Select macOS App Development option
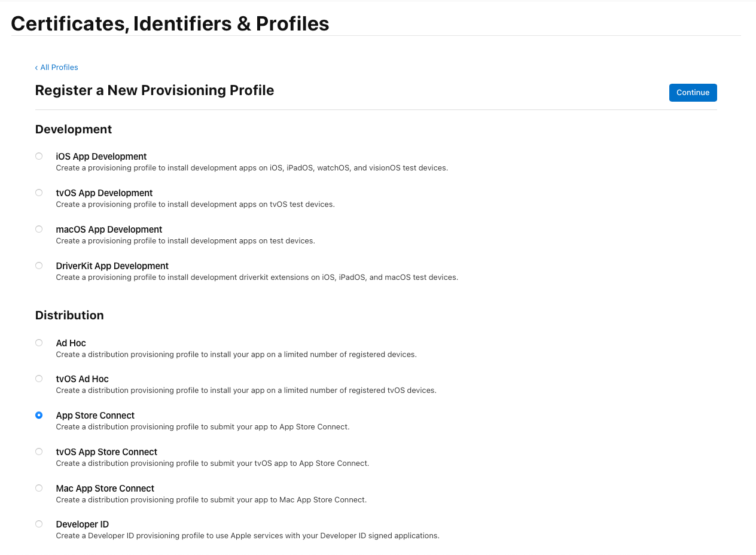This screenshot has height=555, width=756. click(38, 228)
